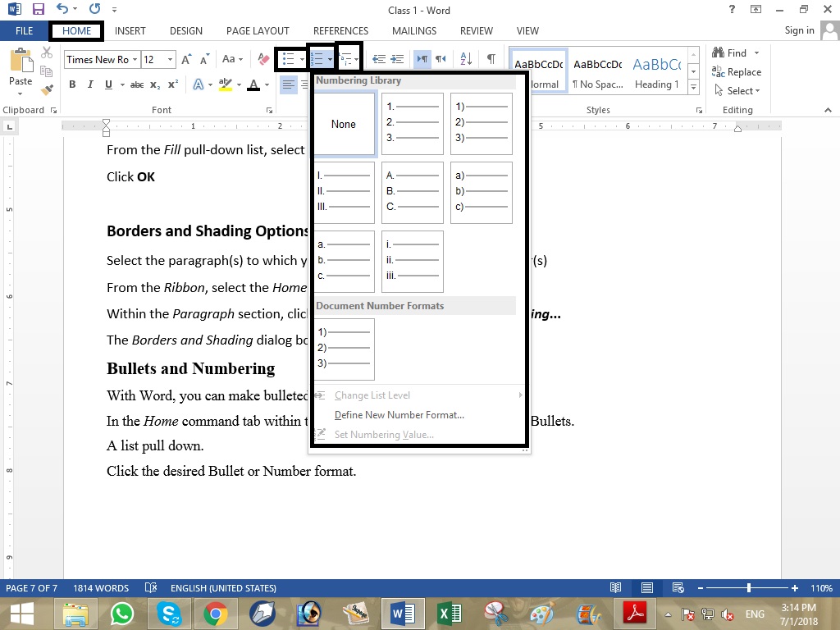
Task: Click the Paste clipboard icon
Action: point(21,59)
